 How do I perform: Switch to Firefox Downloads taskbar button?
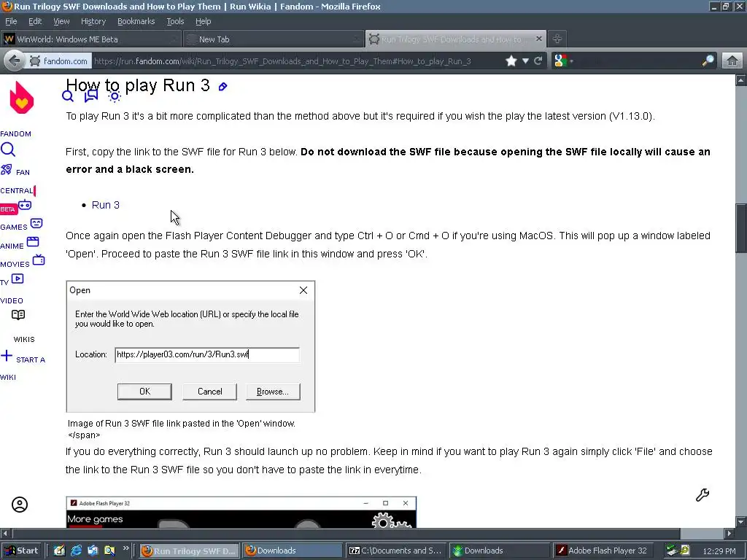coord(292,551)
